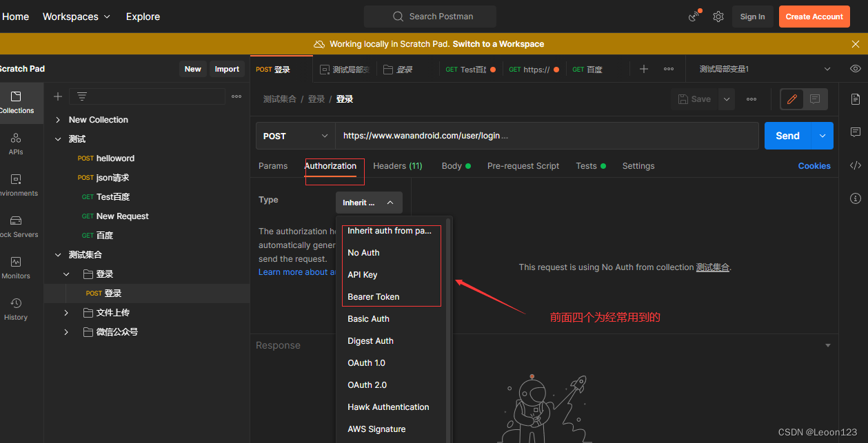Click the satellite sync status icon
The height and width of the screenshot is (443, 868).
point(694,17)
